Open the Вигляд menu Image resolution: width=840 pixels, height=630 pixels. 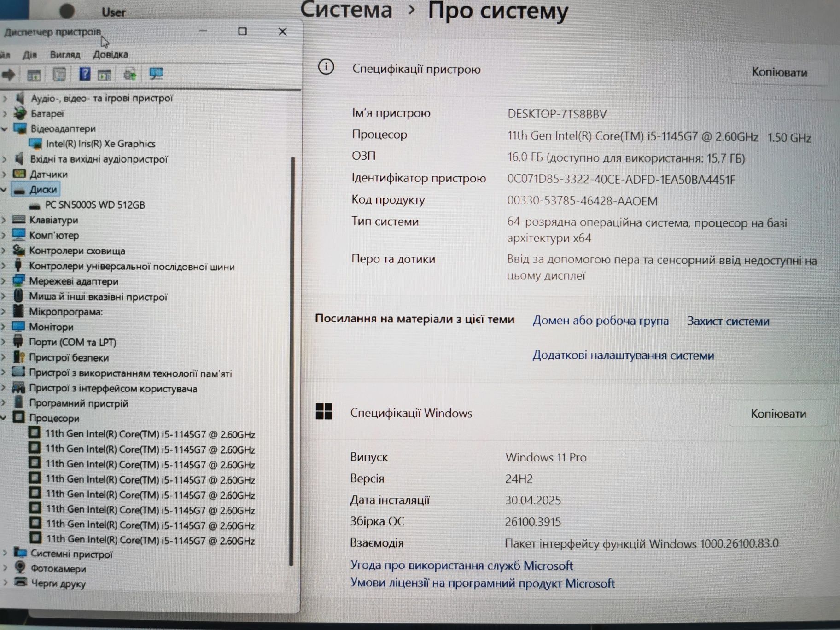[x=65, y=55]
